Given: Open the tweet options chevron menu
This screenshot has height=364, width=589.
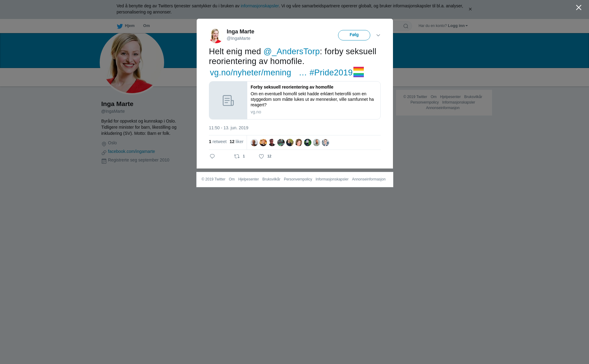Looking at the screenshot, I should pos(378,35).
